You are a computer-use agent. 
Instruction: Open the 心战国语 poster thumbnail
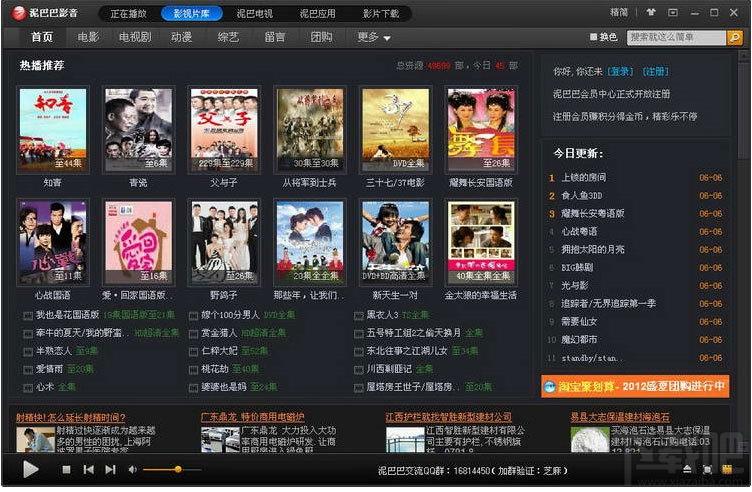click(53, 242)
